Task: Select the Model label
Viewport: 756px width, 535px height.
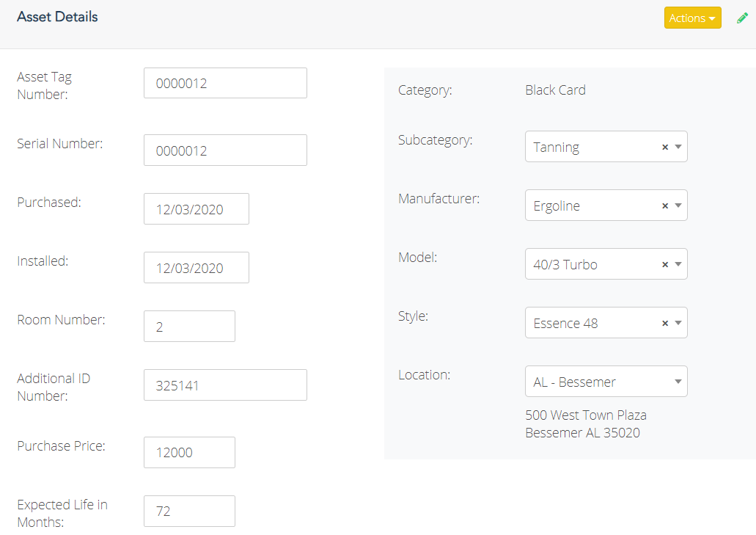Action: [x=417, y=258]
